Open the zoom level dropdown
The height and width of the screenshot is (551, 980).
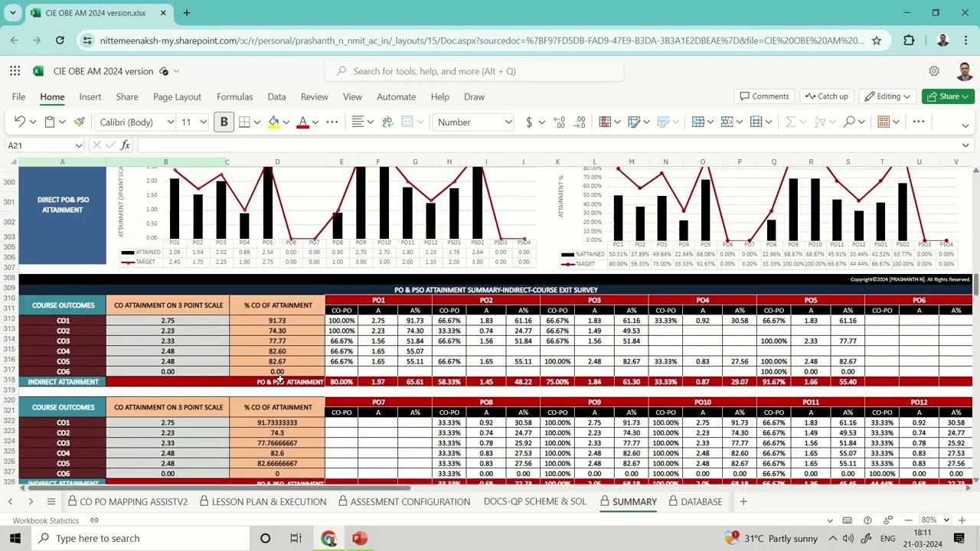947,520
